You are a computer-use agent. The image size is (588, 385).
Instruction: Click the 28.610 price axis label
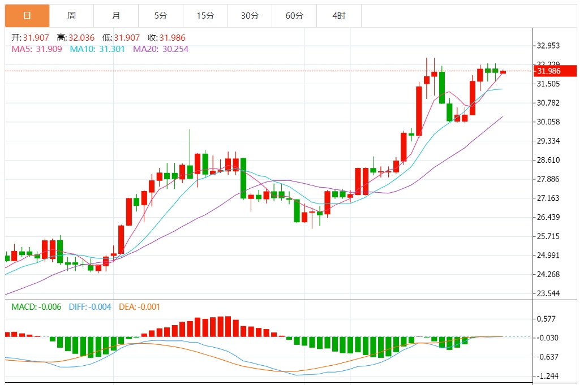tap(548, 160)
